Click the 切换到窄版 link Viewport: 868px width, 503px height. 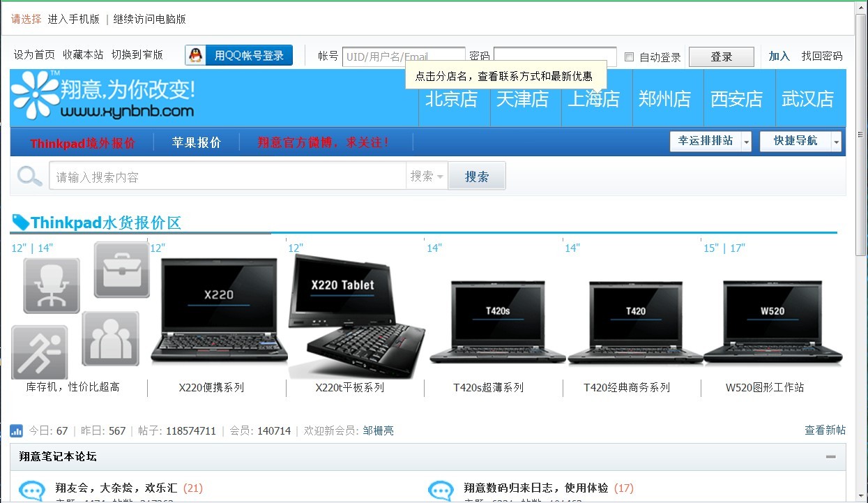(137, 54)
